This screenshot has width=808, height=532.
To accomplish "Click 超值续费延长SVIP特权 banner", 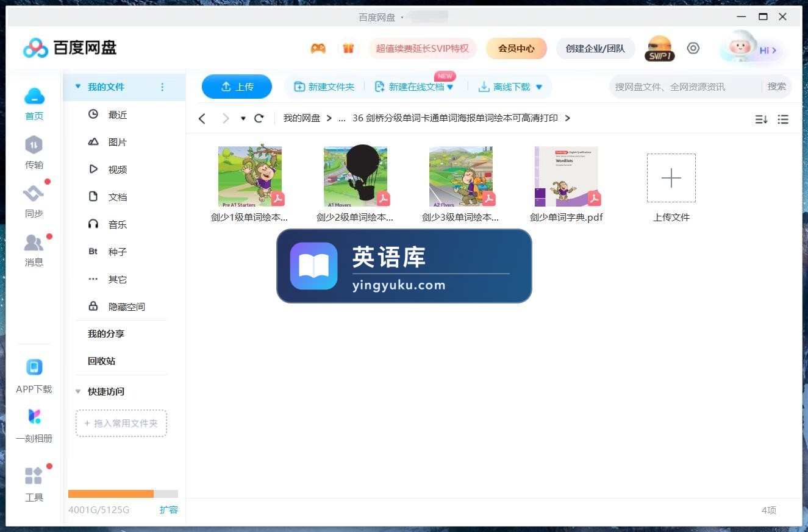I will tap(423, 48).
